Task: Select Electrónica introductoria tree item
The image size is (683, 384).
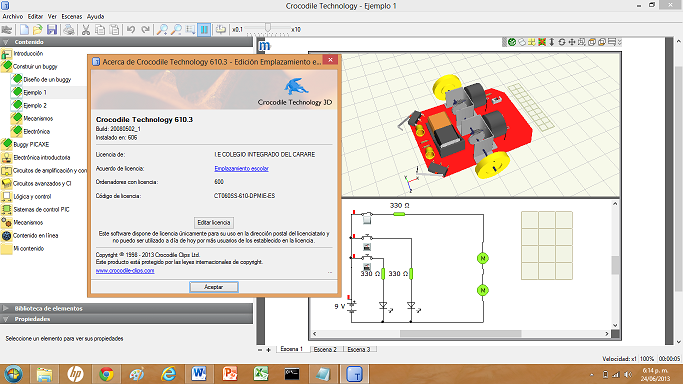Action: [x=41, y=157]
